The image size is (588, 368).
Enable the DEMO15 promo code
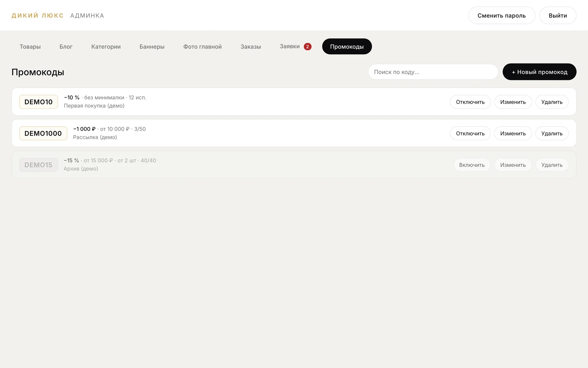pos(472,165)
